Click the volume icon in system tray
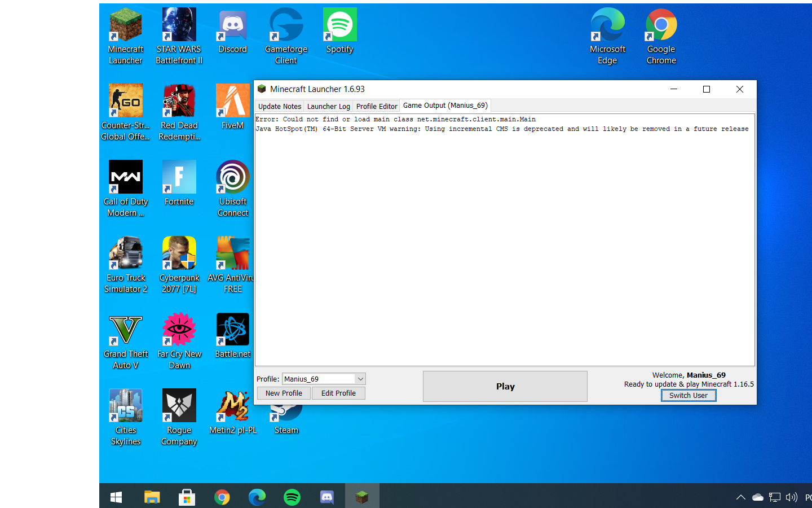The height and width of the screenshot is (508, 812). coord(791,497)
